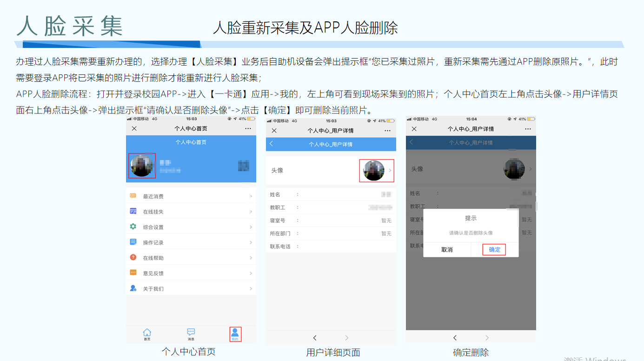The image size is (644, 361).
Task: Open the 消息 messages tab
Action: (x=191, y=334)
